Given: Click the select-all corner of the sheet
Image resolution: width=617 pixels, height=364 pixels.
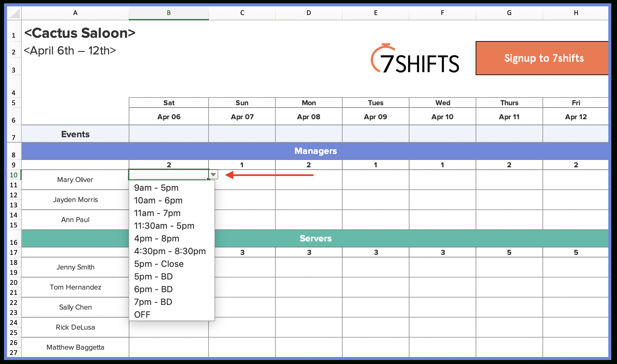Looking at the screenshot, I should click(x=14, y=13).
